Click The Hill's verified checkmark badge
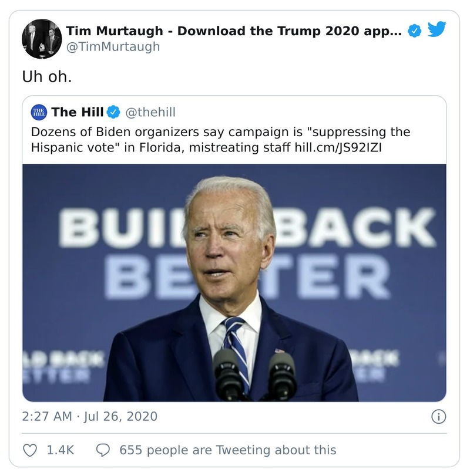The width and height of the screenshot is (470, 476). [113, 112]
